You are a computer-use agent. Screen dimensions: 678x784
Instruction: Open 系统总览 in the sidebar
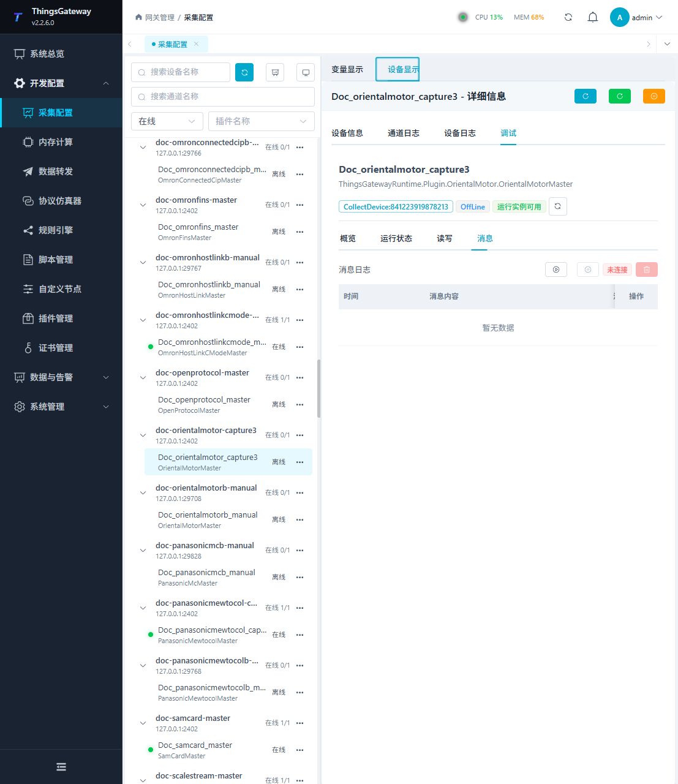click(x=61, y=54)
